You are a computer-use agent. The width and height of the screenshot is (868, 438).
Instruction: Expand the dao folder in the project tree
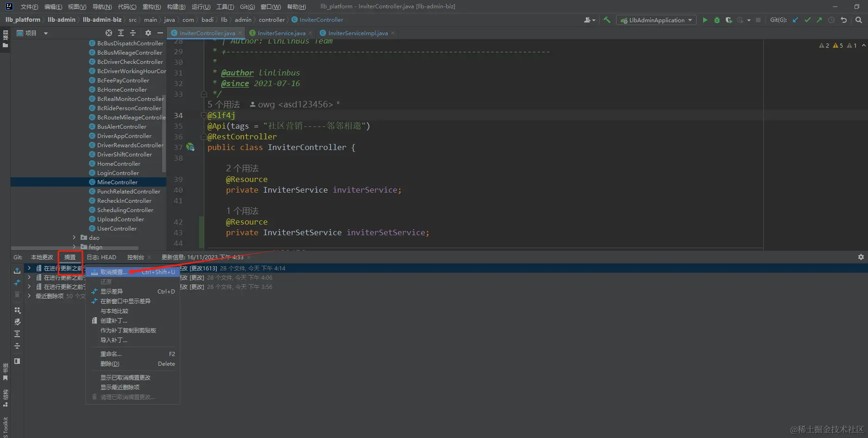point(74,238)
